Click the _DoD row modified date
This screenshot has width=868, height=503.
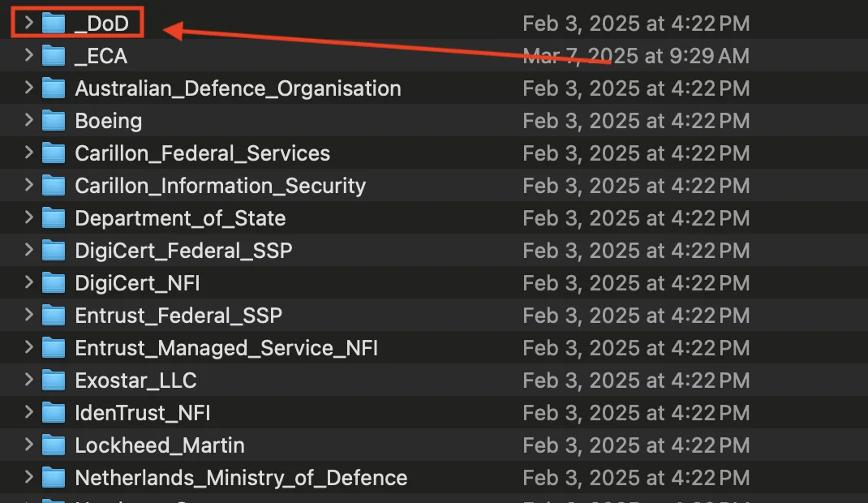636,24
